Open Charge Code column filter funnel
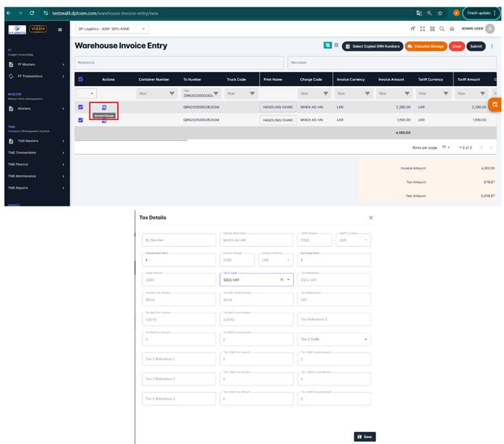 point(326,94)
